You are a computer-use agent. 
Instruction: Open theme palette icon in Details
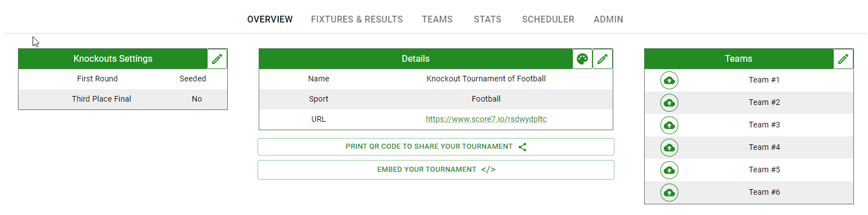582,59
